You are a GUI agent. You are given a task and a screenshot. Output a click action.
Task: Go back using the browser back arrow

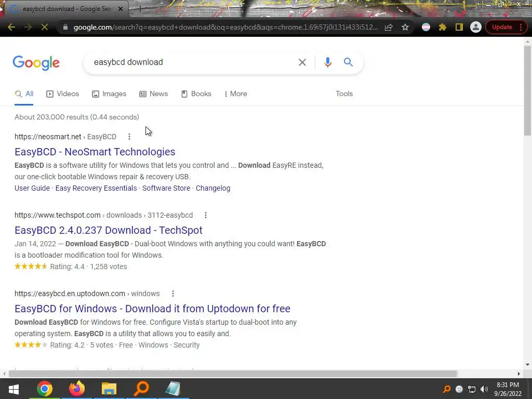click(x=11, y=27)
